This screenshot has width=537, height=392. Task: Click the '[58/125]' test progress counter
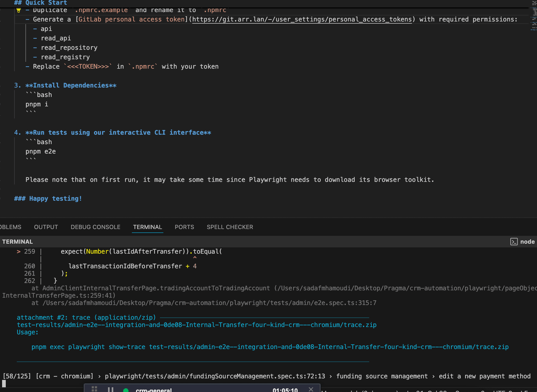coord(17,376)
